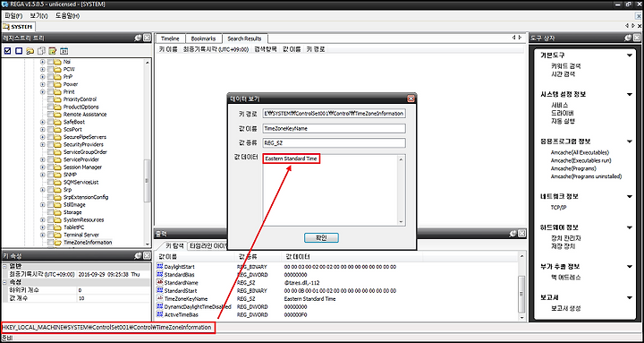Click the Power folder icon
The width and height of the screenshot is (644, 343).
pyautogui.click(x=57, y=84)
